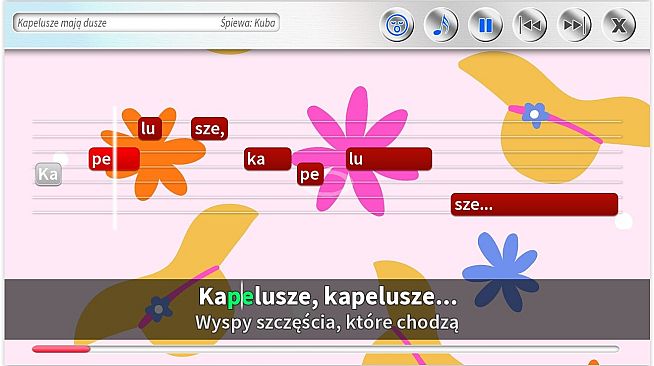The image size is (654, 366).
Task: Select the gray 'Ka' syllable note block
Action: [x=48, y=174]
